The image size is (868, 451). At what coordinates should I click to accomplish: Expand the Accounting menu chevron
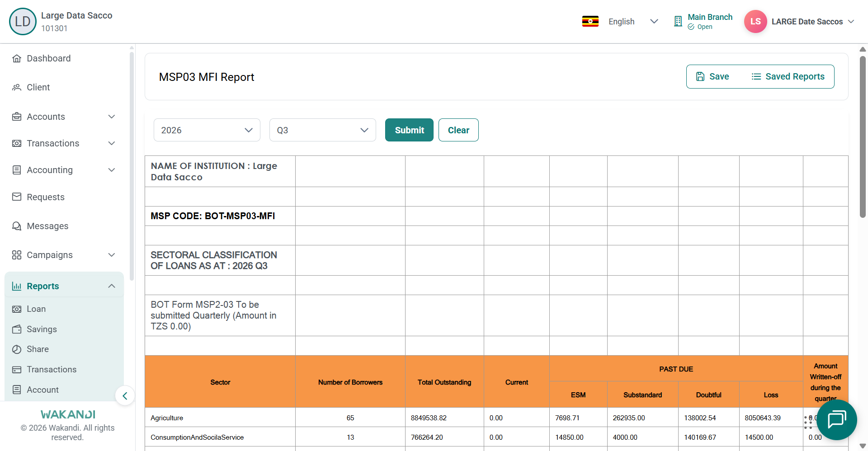(112, 170)
